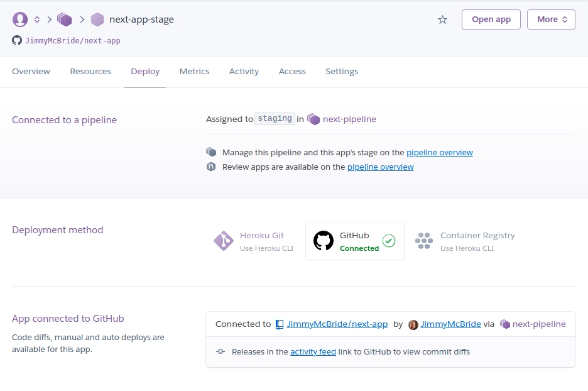
Task: Select the Heroku Git deployment method
Action: click(x=254, y=241)
